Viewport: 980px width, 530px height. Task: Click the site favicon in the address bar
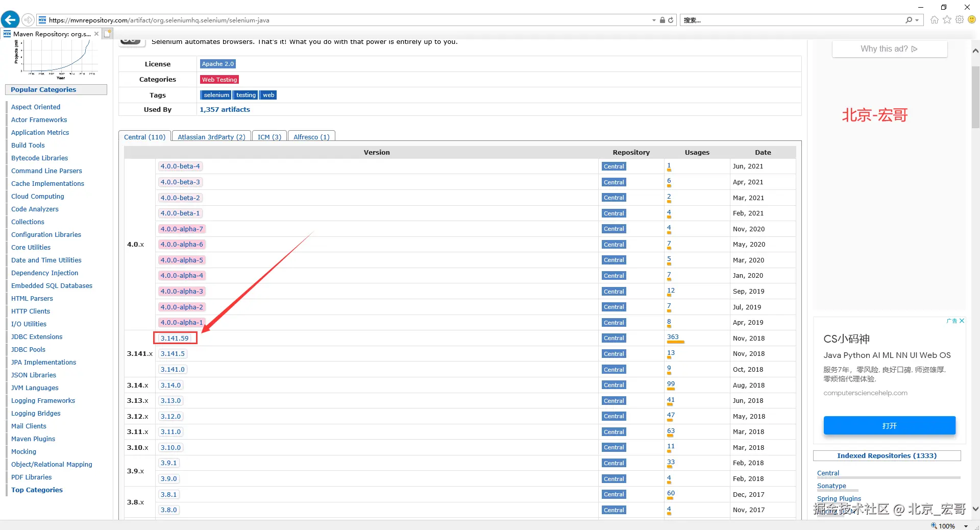[42, 20]
